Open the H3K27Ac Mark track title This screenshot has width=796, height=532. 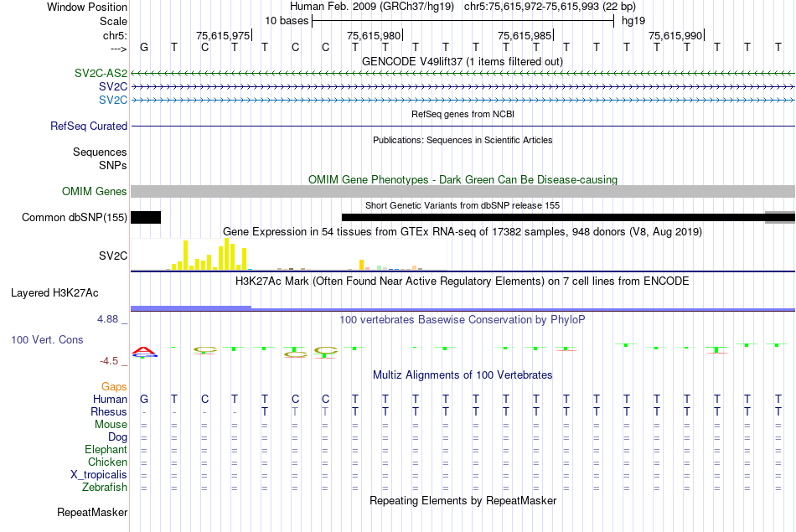463,281
